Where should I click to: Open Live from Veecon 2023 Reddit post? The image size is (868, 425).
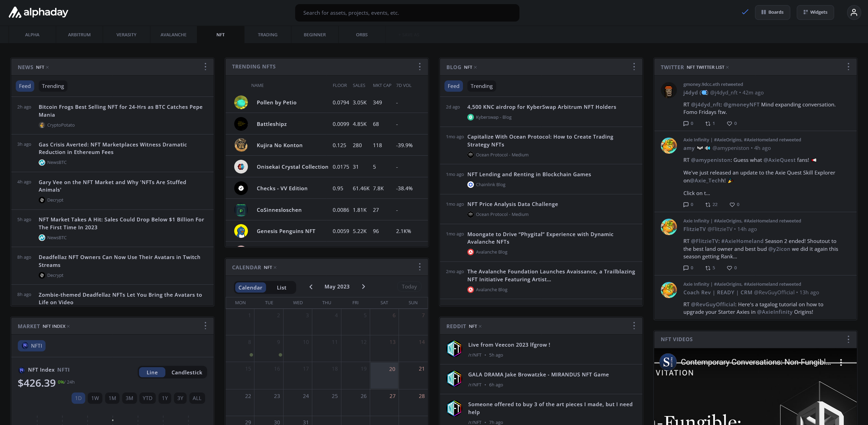point(509,345)
